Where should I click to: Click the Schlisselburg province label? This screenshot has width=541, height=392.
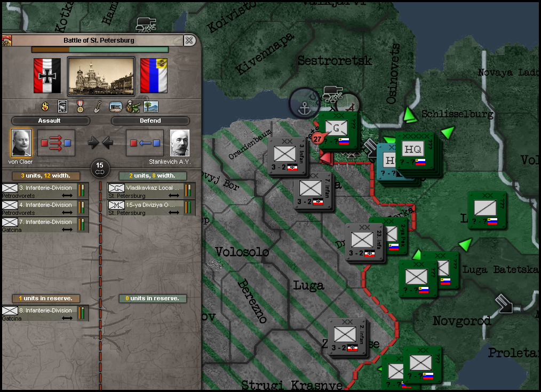point(458,114)
